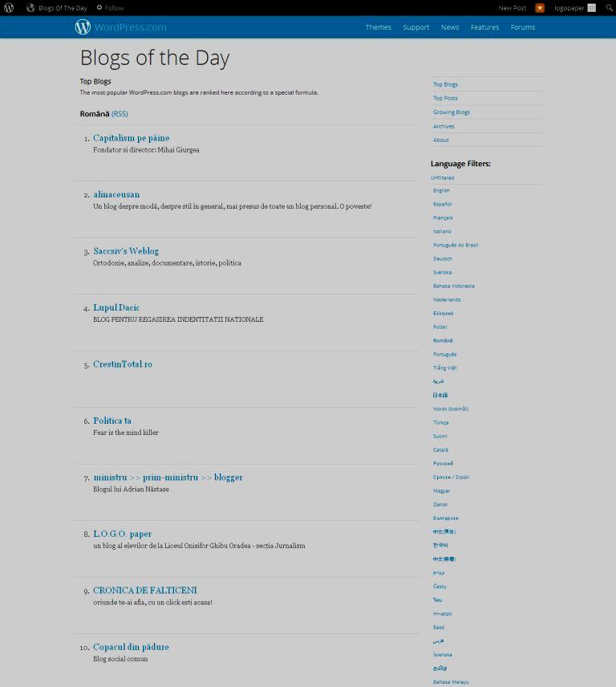Open the search magnifier icon
Image resolution: width=616 pixels, height=687 pixels.
click(x=609, y=8)
